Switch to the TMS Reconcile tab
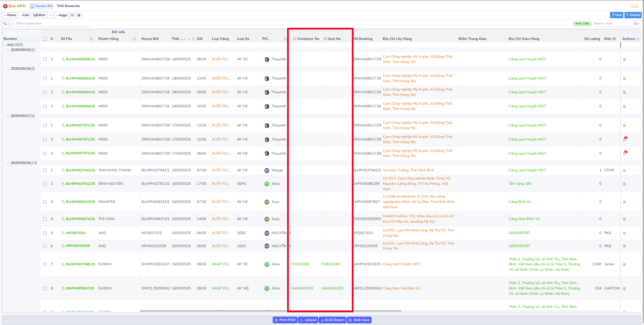The image size is (644, 325). tap(68, 6)
